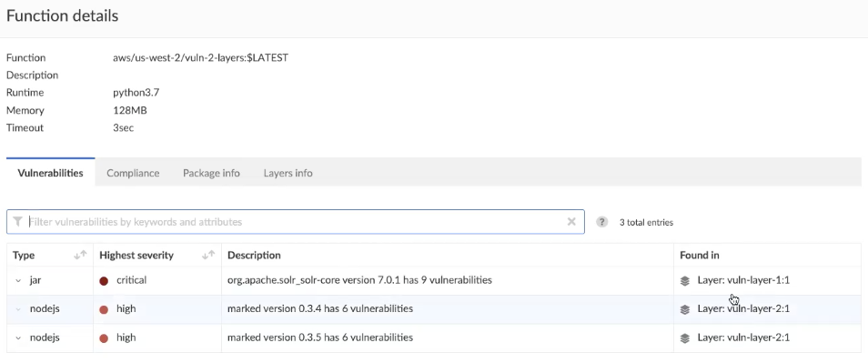Screen dimensions: 868x363
Task: Click Layer: vuln-layer-2:1 in 0.3.4 row
Action: click(x=743, y=308)
